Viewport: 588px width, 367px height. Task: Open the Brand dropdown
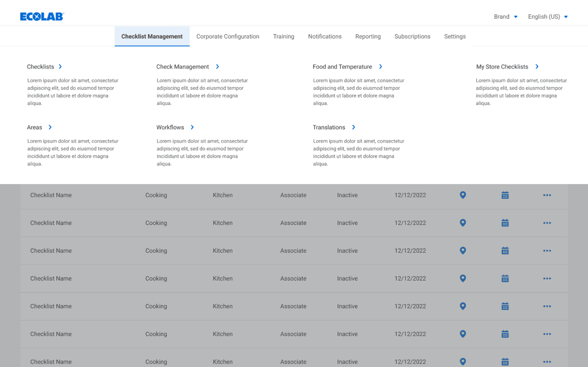506,16
